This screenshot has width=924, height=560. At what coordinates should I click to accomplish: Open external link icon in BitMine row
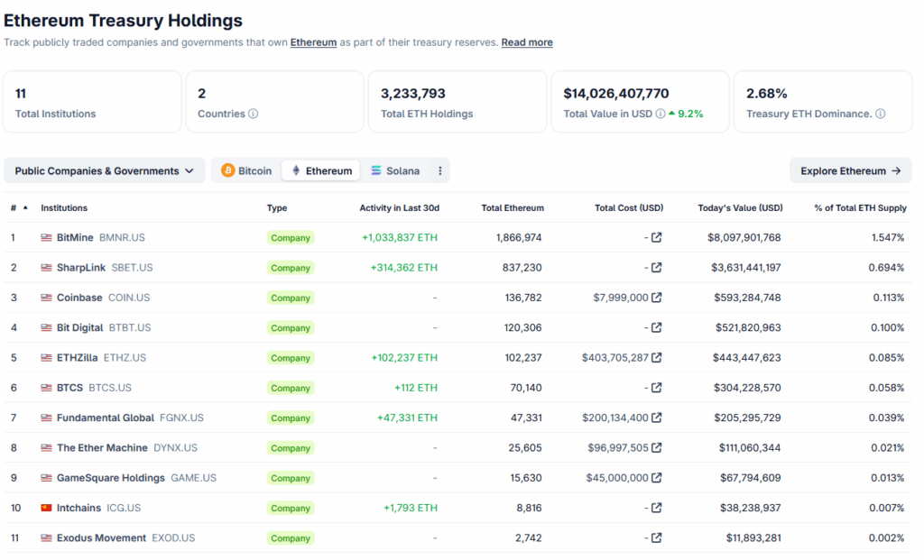pos(657,237)
